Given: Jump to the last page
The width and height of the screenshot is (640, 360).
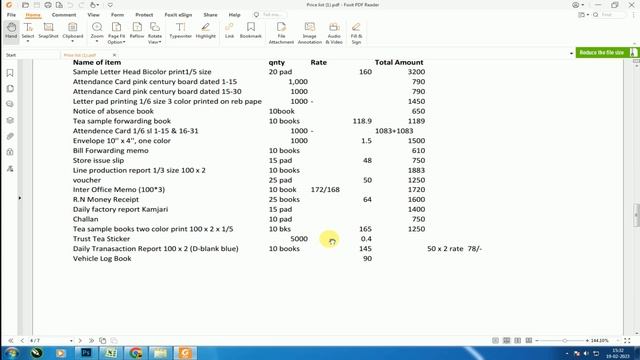Looking at the screenshot, I should [x=91, y=340].
